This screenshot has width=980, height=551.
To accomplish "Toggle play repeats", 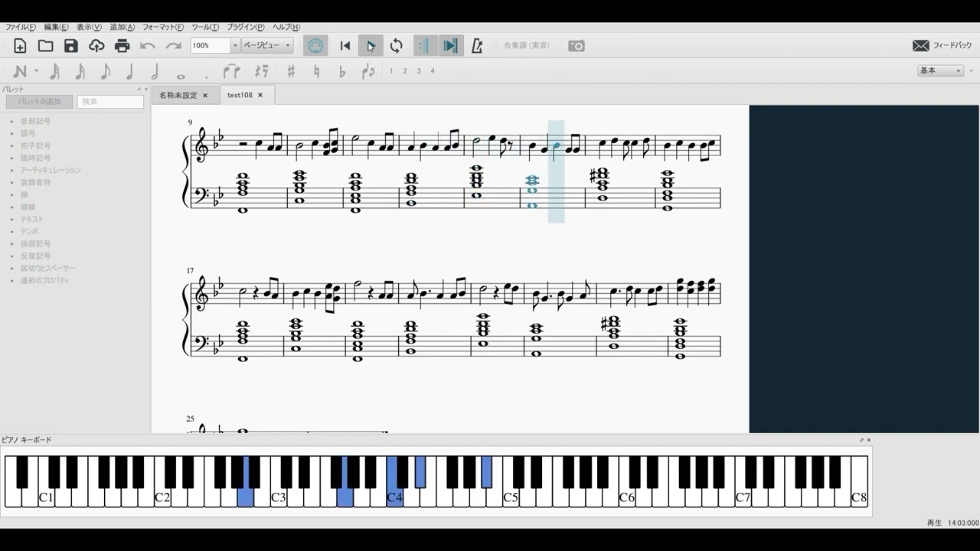I will pos(424,46).
